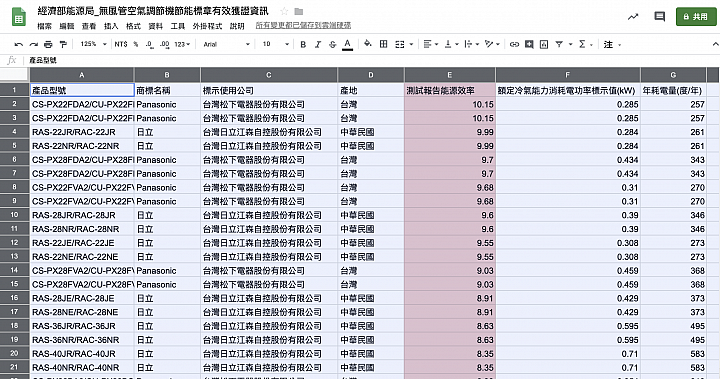Select header cell 測試報告能源效率
The height and width of the screenshot is (379, 720).
pos(450,91)
